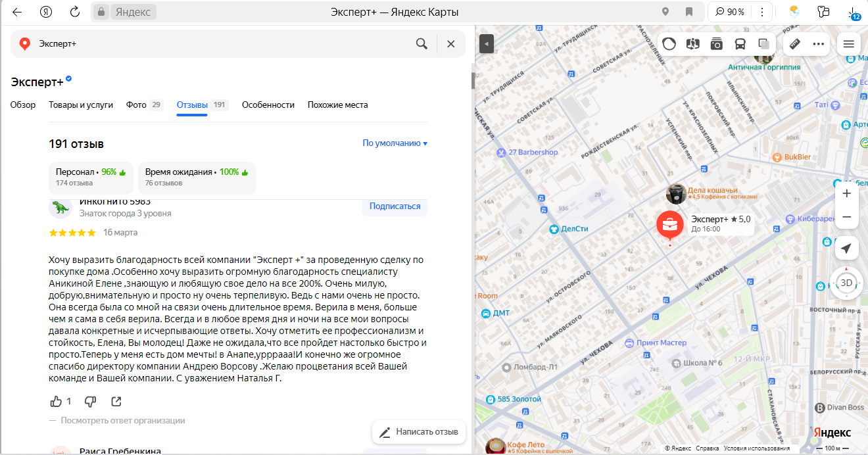Click the Эксперт+ ★5,0 map label card
This screenshot has height=455, width=868.
pos(721,224)
